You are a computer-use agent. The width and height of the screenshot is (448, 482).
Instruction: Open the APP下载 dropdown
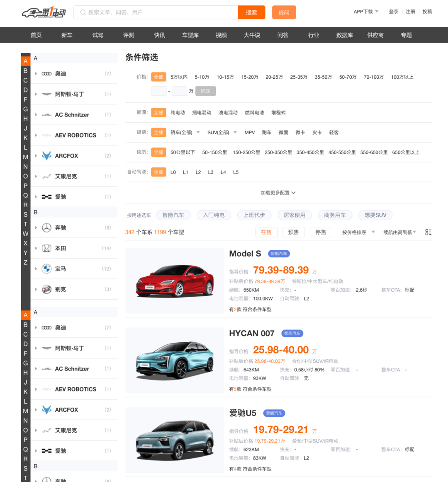pyautogui.click(x=366, y=12)
